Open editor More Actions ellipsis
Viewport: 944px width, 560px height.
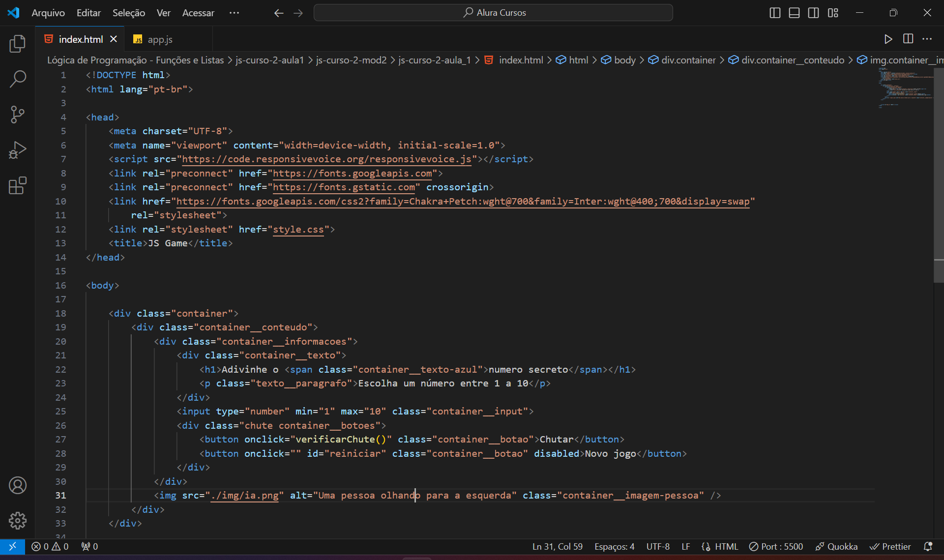tap(927, 39)
